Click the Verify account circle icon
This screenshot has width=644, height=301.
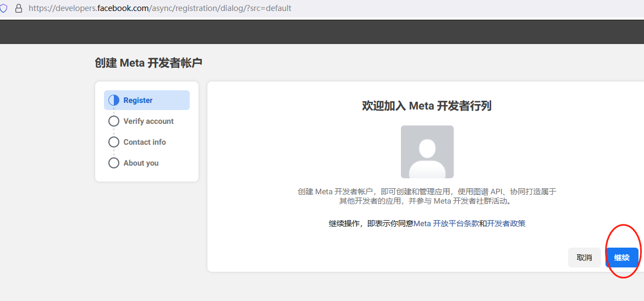[x=114, y=121]
